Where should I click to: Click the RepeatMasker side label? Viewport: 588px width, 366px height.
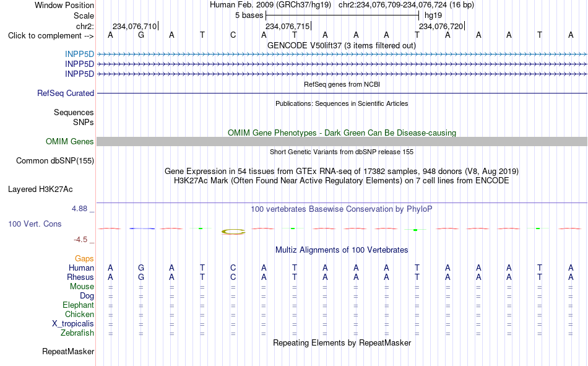click(x=68, y=351)
